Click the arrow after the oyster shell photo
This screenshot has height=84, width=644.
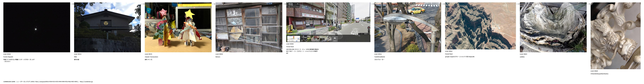pos(588,4)
